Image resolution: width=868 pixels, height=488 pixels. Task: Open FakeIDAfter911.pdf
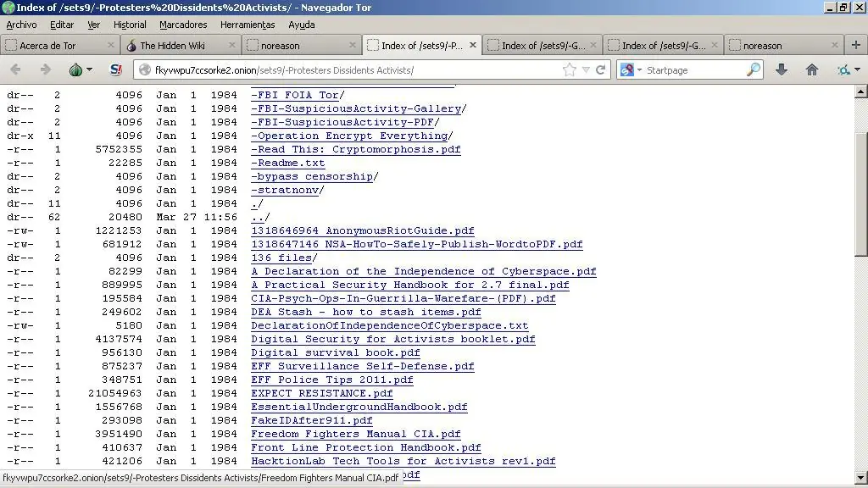point(312,420)
